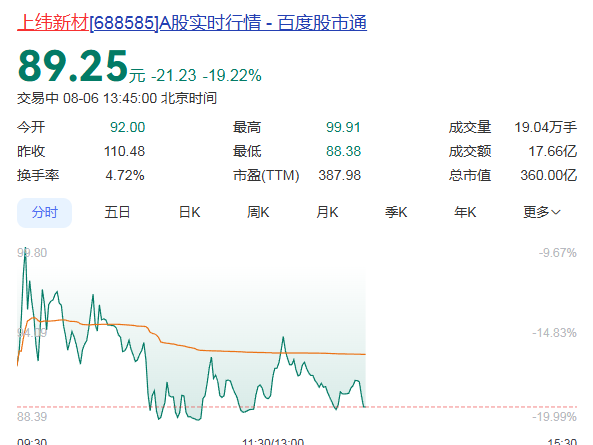The width and height of the screenshot is (593, 445).
Task: Click the 昨收 value 110.48
Action: 124,151
